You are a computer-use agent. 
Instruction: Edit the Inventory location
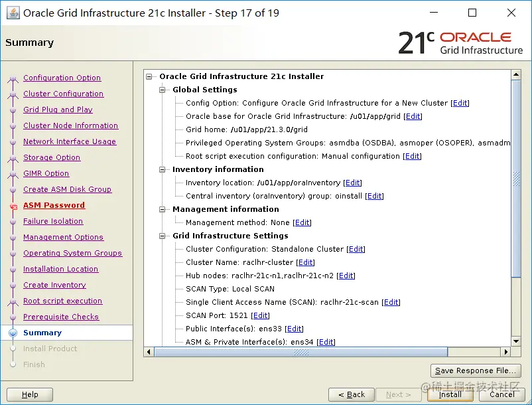(352, 183)
